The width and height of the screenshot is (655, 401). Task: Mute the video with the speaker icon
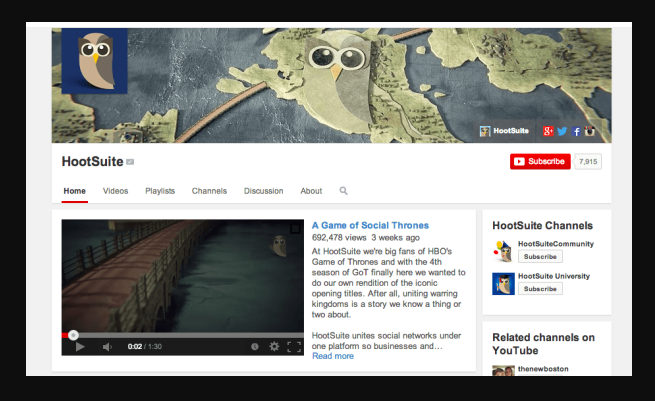pyautogui.click(x=107, y=347)
